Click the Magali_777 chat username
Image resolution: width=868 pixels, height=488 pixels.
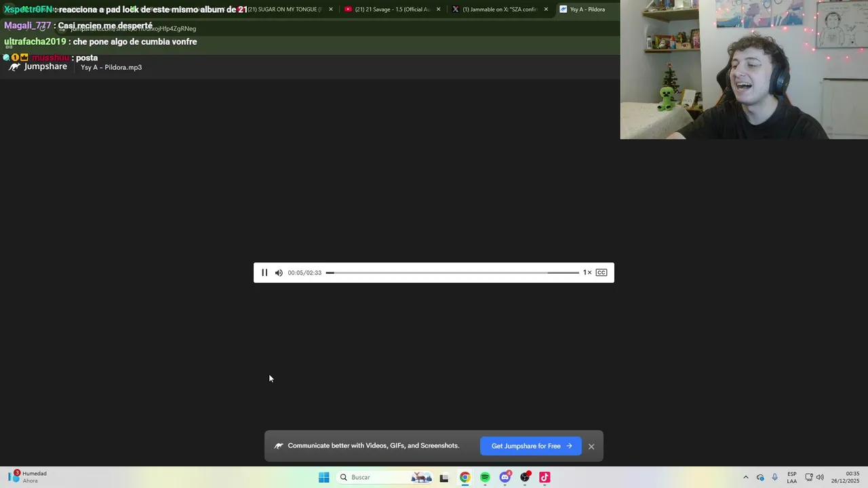click(x=28, y=26)
